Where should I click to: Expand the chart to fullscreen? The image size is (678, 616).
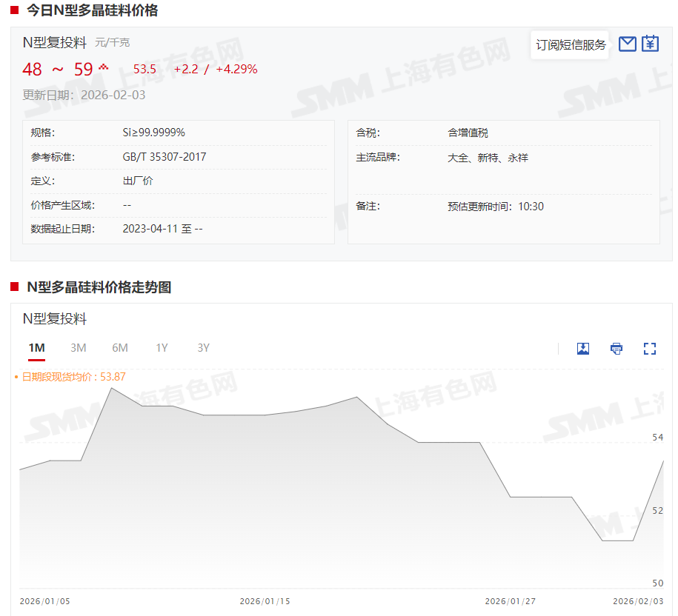650,348
